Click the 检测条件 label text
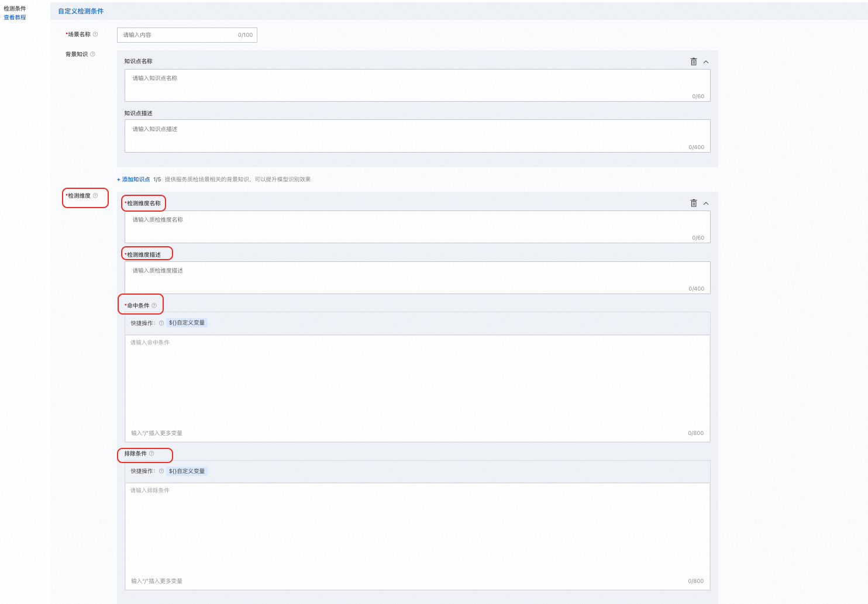 click(15, 9)
